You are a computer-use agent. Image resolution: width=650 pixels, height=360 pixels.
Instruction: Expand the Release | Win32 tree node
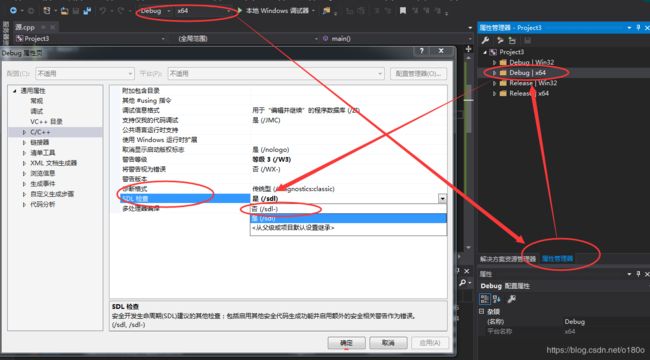[x=494, y=83]
